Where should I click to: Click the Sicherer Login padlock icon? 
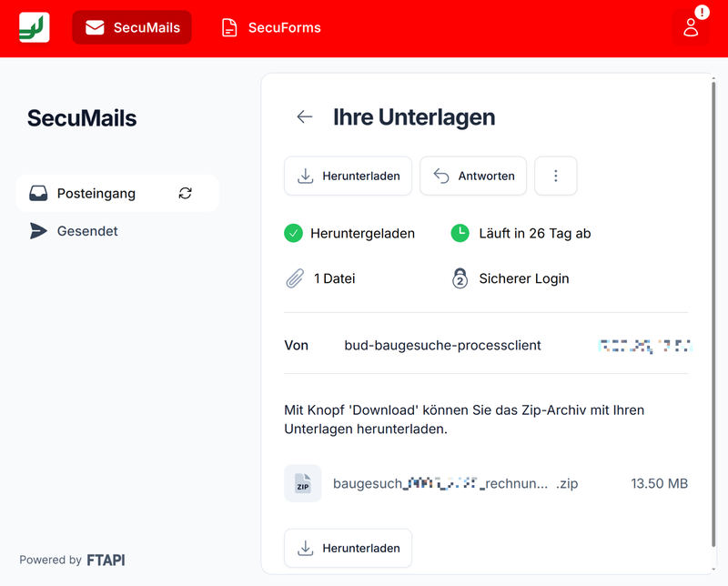tap(460, 278)
